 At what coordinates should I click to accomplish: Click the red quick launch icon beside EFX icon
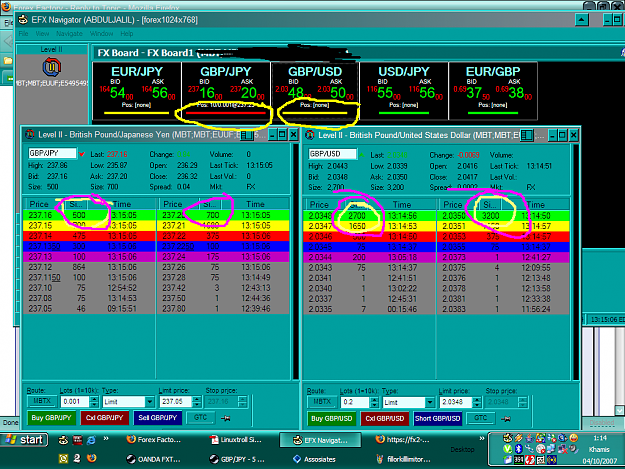tap(77, 440)
